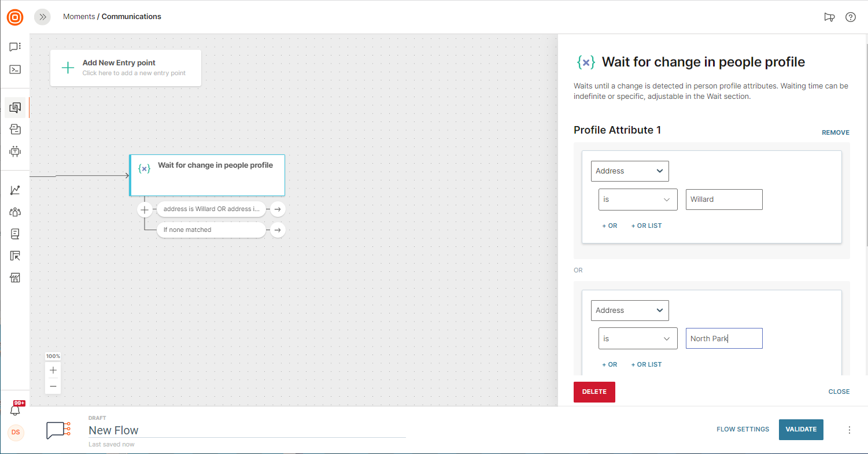Click the zoom out minus button
868x454 pixels.
(53, 386)
